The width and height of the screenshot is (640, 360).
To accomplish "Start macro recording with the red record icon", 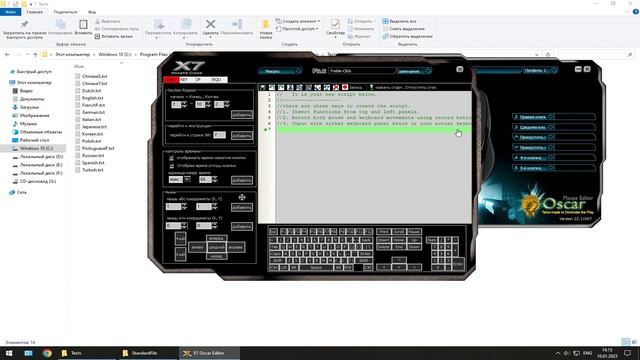I will click(345, 87).
